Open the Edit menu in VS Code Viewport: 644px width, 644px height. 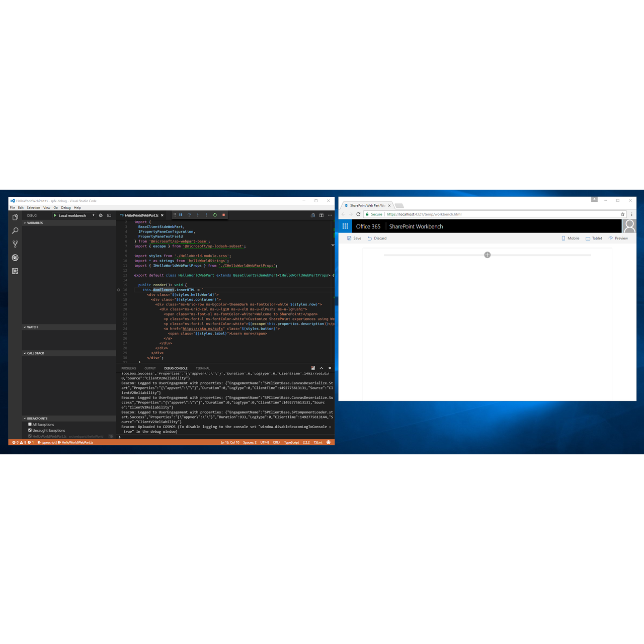click(21, 208)
